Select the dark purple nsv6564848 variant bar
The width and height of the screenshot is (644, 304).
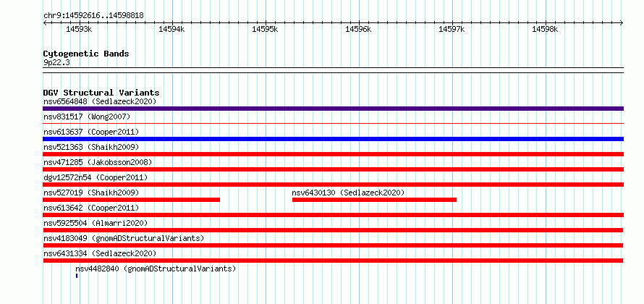333,109
